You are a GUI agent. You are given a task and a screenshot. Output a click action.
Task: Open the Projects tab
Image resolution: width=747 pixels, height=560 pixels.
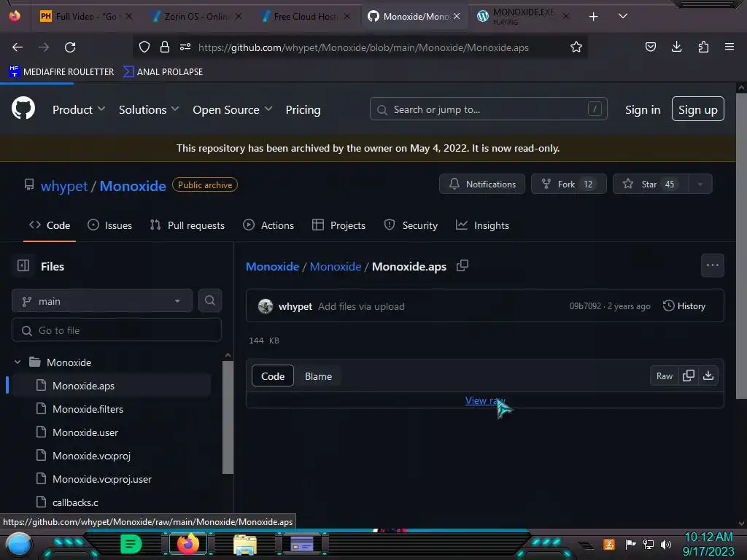[338, 225]
